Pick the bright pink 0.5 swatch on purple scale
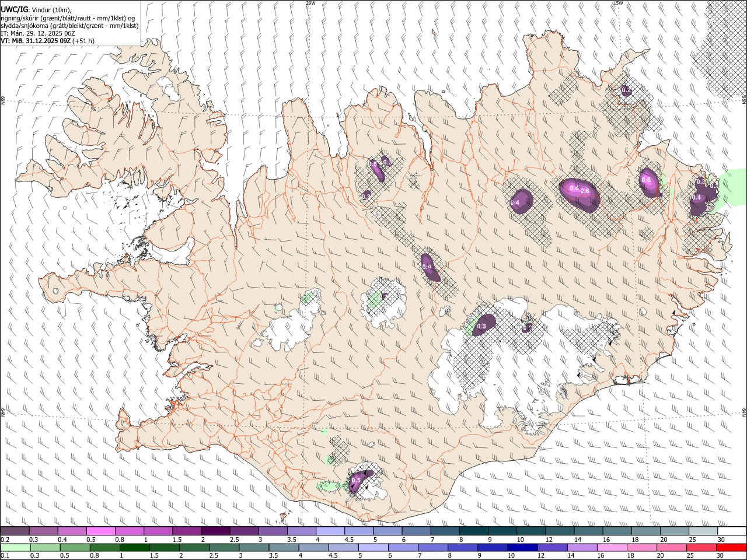The height and width of the screenshot is (560, 747). tap(100, 531)
